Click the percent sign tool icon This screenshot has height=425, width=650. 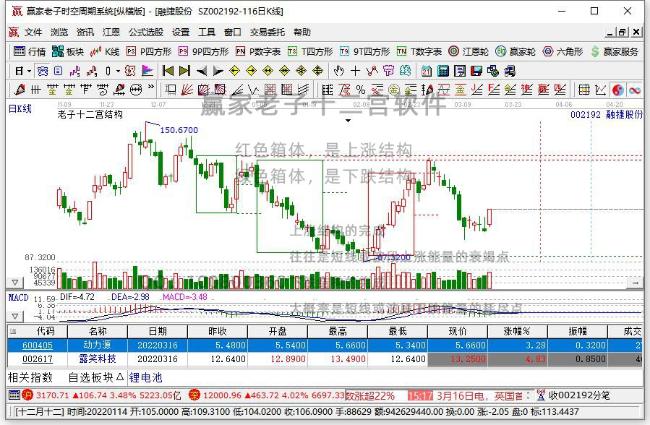[x=361, y=90]
